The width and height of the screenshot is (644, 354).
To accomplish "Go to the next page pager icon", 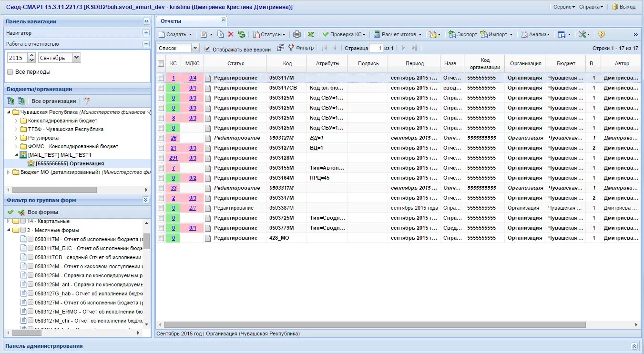I will click(403, 48).
